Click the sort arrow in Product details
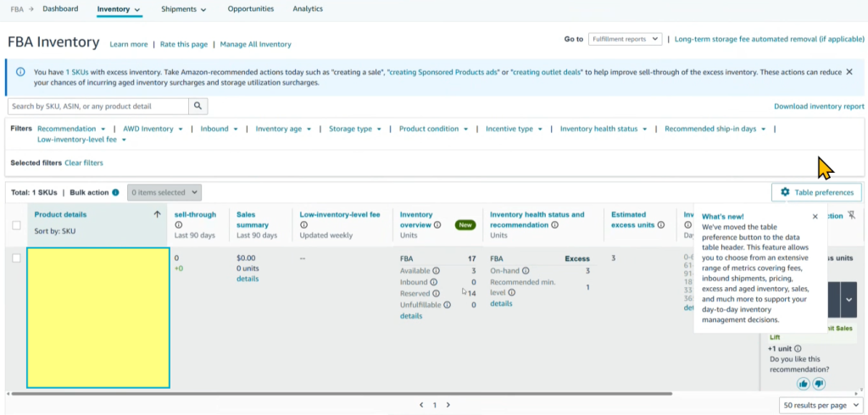Viewport: 868px width, 415px height. pos(157,215)
